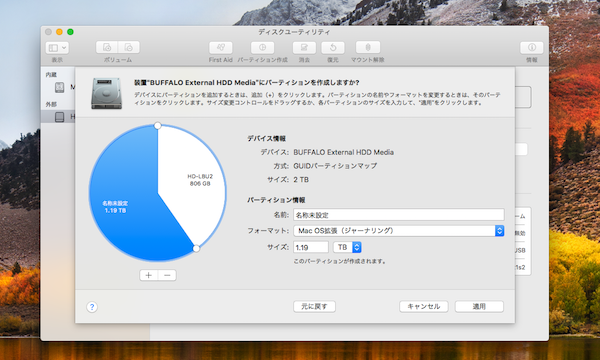Click the yellow minimize window button

click(x=59, y=32)
